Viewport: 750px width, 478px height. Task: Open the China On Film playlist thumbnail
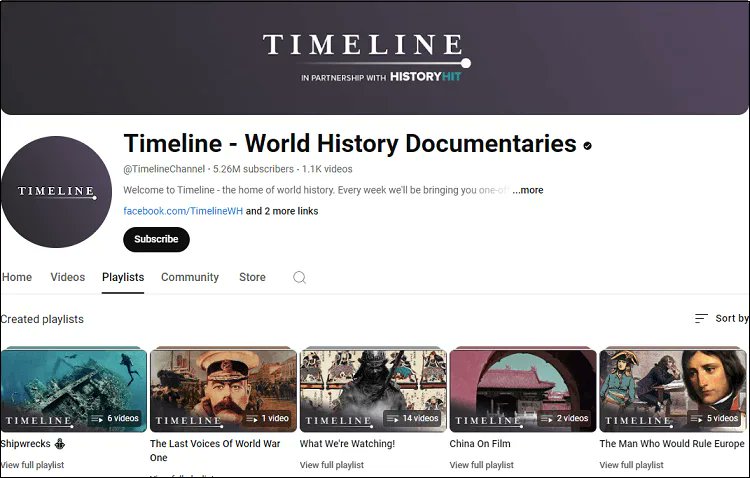[x=523, y=389]
